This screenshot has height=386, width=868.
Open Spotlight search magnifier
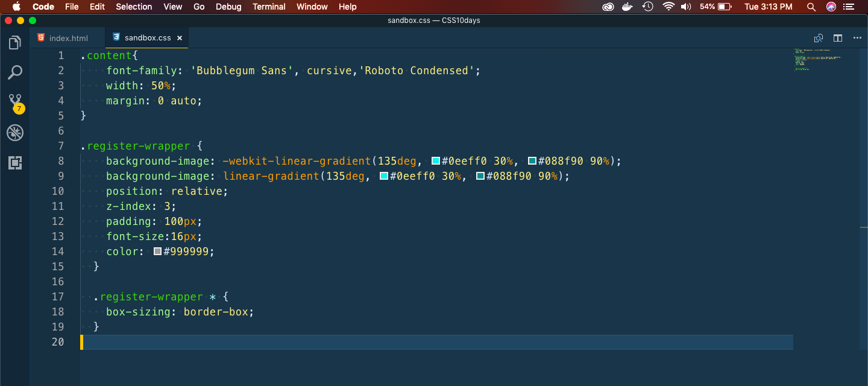(811, 7)
